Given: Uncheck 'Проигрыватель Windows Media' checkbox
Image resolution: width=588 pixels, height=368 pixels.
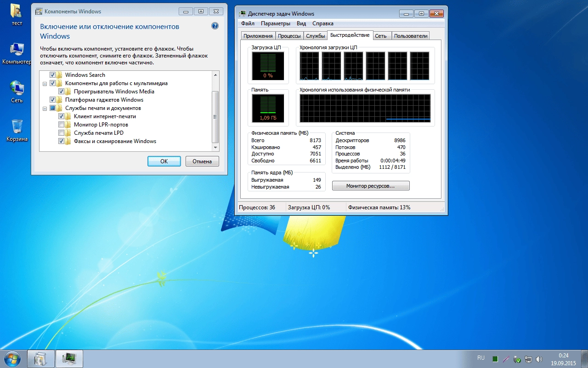Looking at the screenshot, I should 61,92.
